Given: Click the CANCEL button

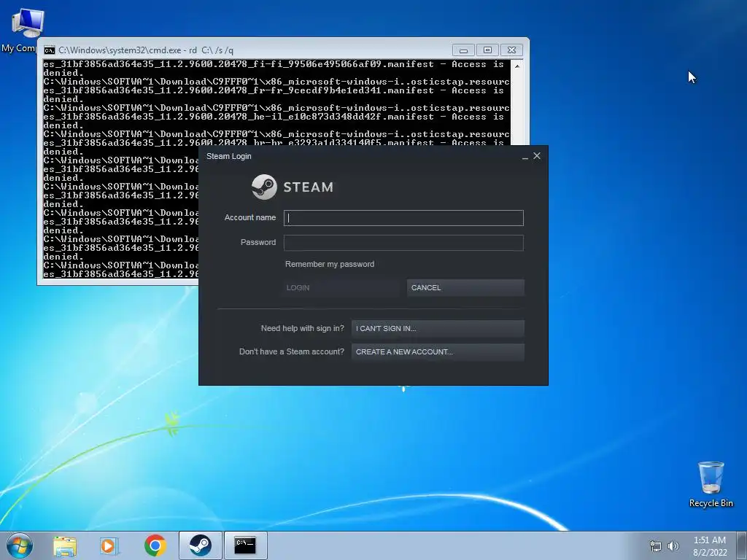Looking at the screenshot, I should click(465, 287).
